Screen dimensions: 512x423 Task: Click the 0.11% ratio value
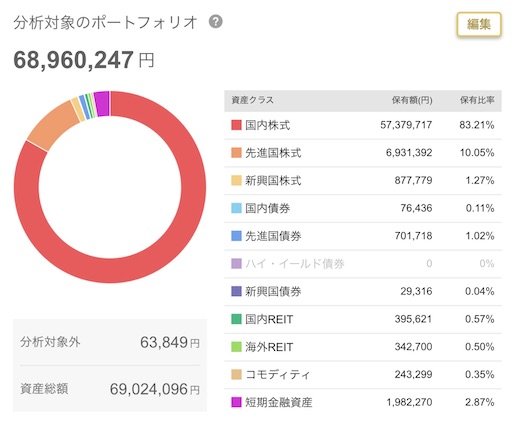click(480, 208)
